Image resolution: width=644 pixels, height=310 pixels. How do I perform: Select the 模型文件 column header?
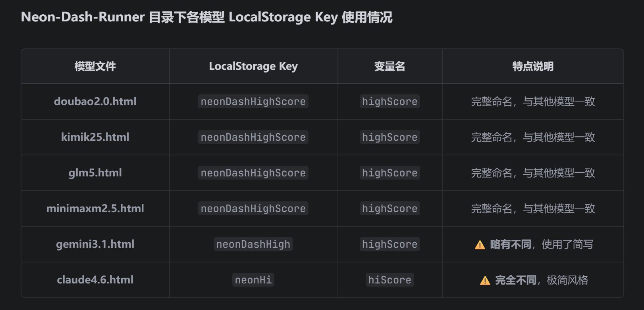coord(95,66)
